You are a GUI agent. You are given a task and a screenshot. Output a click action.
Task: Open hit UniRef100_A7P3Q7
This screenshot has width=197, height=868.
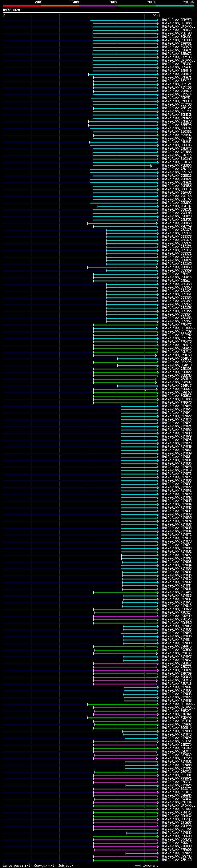tap(177, 64)
